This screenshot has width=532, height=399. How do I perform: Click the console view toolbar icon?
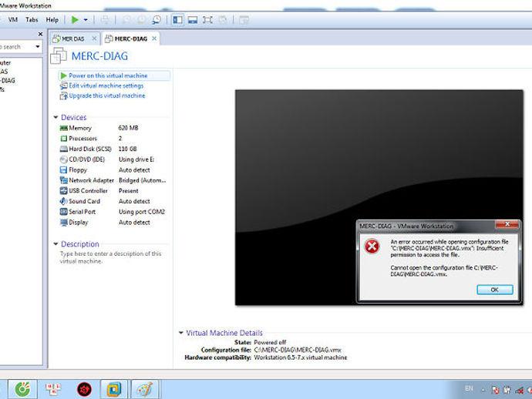coord(193,20)
